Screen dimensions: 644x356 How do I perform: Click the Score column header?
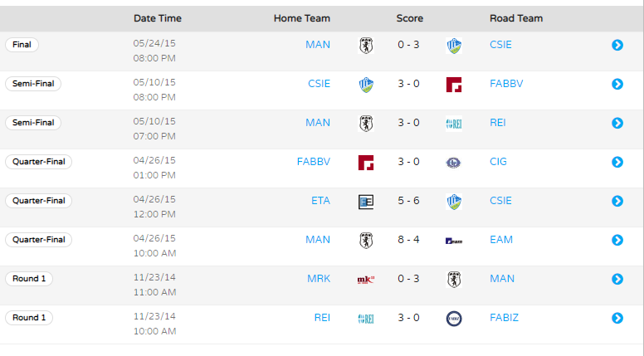pyautogui.click(x=409, y=18)
